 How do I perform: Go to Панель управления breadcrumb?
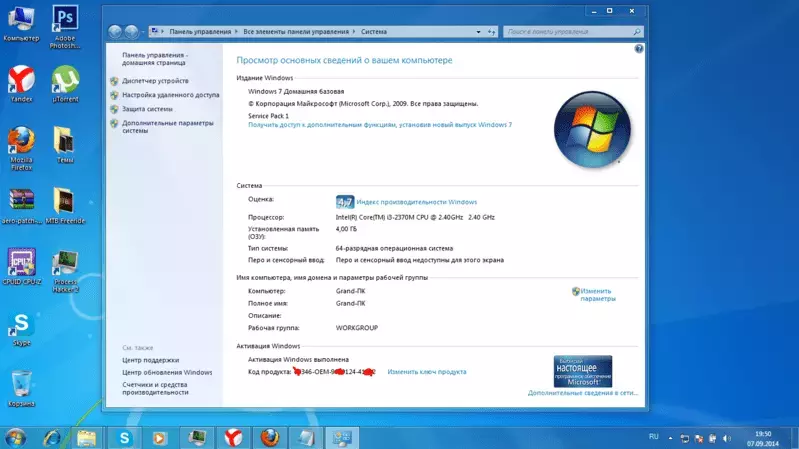pos(200,32)
